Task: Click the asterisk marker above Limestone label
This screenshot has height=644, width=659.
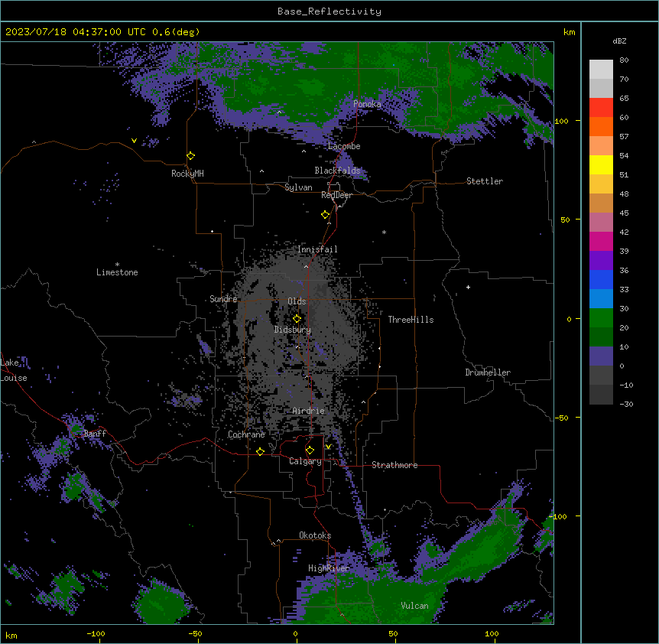Action: [x=117, y=265]
